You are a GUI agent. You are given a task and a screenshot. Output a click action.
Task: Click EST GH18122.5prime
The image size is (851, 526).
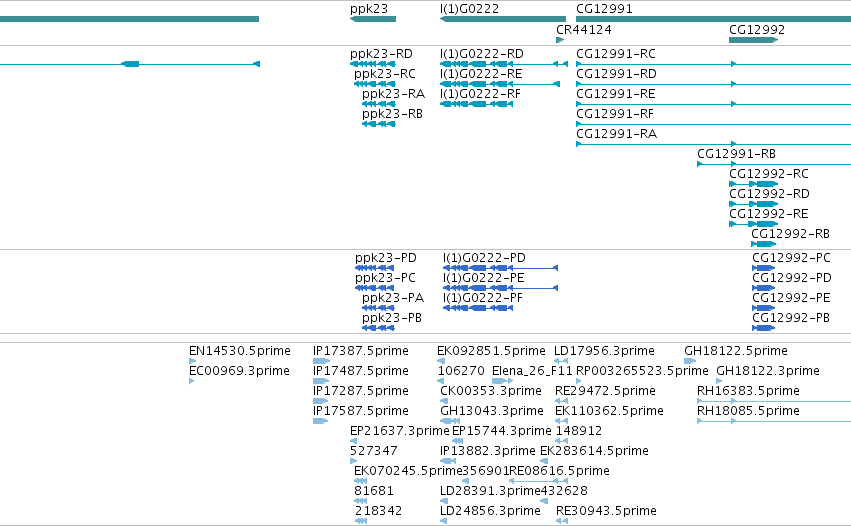pyautogui.click(x=690, y=361)
